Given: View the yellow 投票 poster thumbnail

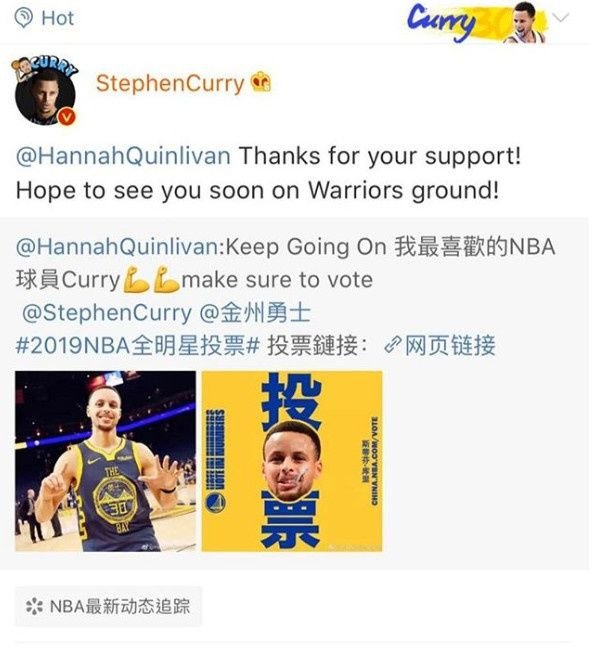Looking at the screenshot, I should tap(292, 461).
